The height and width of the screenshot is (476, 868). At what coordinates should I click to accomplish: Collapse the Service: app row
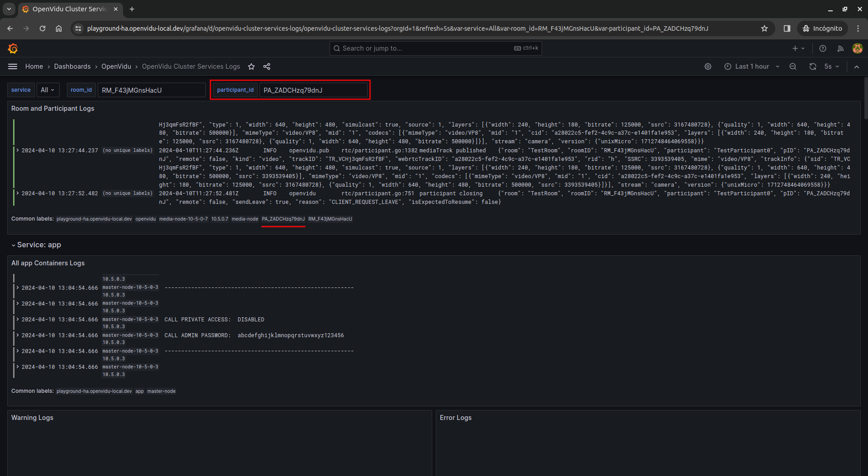[14, 245]
